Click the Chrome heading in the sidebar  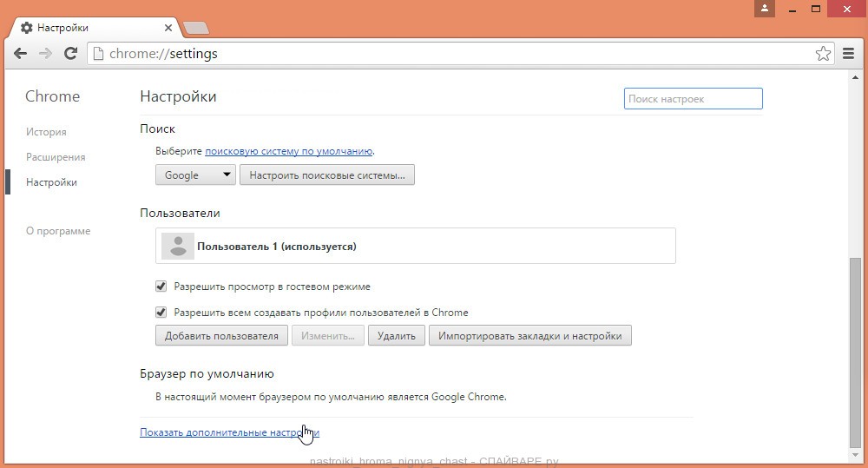(x=53, y=96)
